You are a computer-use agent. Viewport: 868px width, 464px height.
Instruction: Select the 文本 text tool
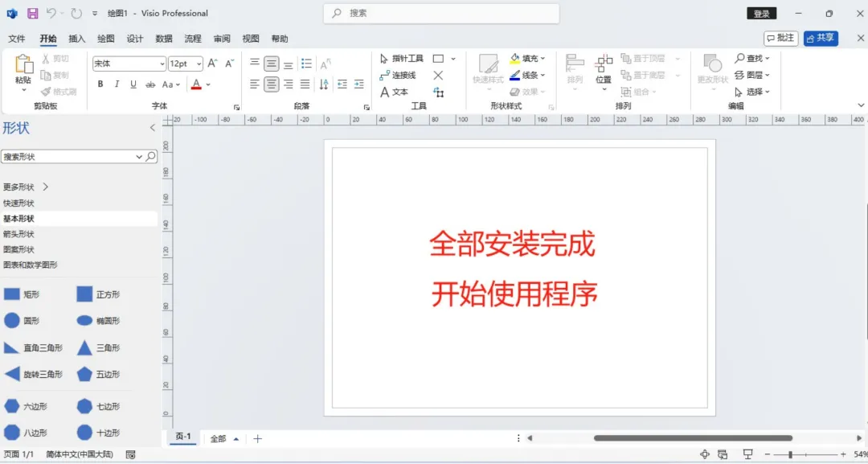(x=394, y=92)
